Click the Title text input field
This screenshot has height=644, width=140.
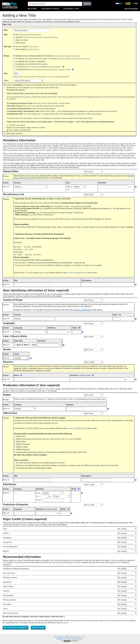[31, 30]
